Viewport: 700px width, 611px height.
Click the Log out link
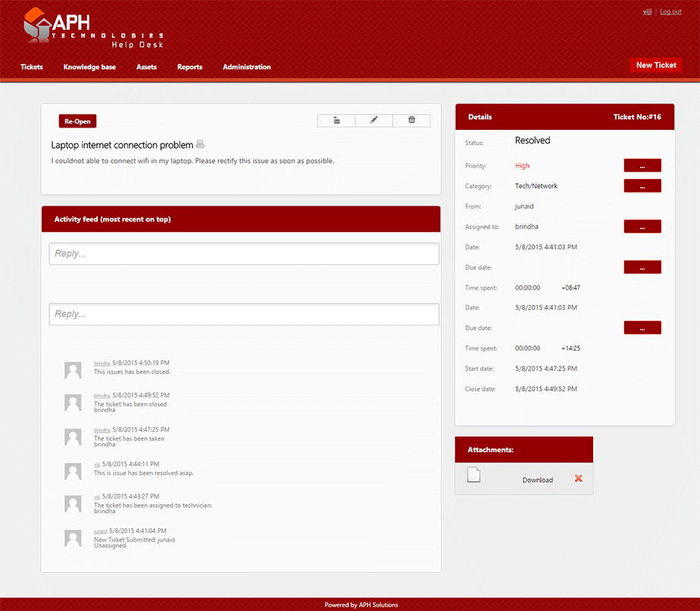click(x=670, y=12)
